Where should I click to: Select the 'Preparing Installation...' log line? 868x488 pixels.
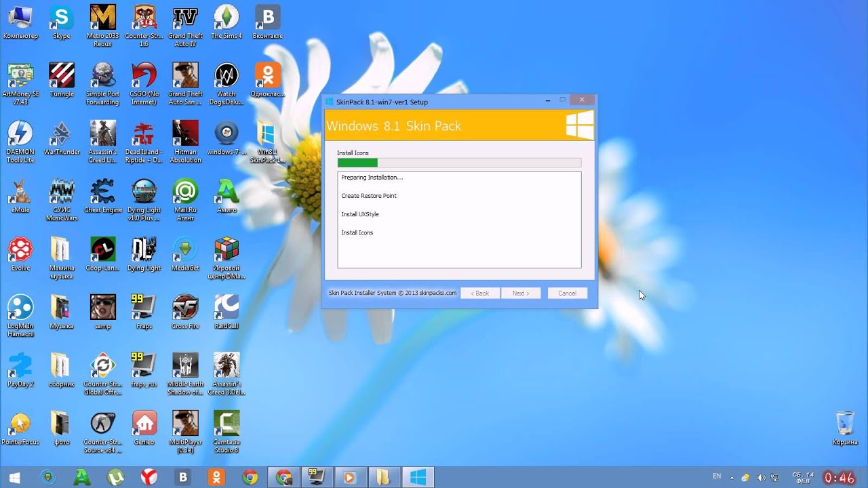(x=372, y=178)
